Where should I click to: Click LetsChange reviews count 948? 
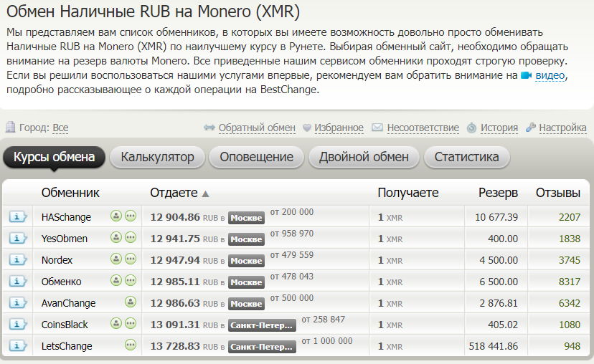[572, 346]
